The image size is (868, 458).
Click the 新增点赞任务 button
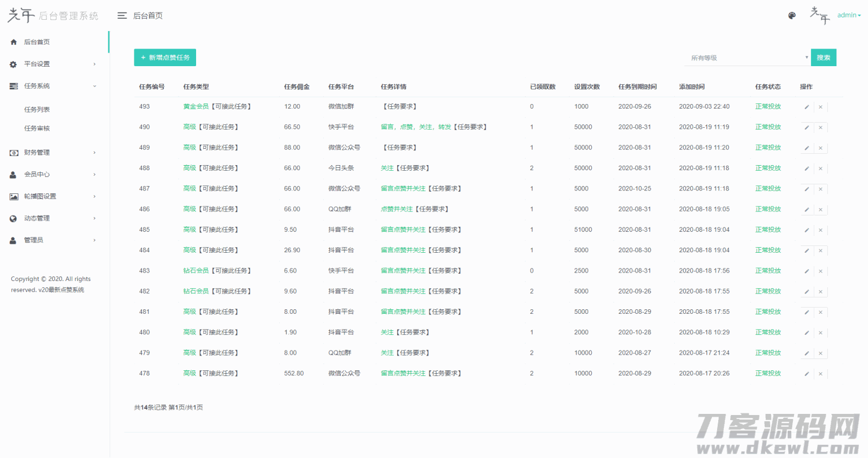tap(165, 58)
